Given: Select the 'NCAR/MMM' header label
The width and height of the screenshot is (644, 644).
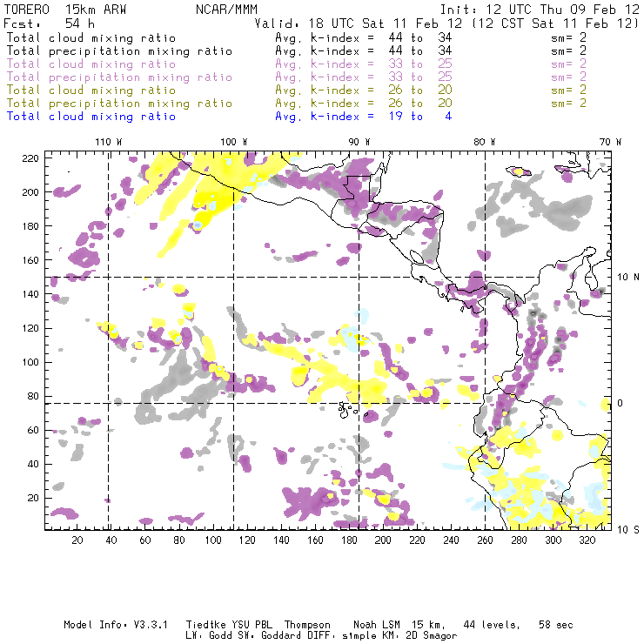Looking at the screenshot, I should (226, 10).
